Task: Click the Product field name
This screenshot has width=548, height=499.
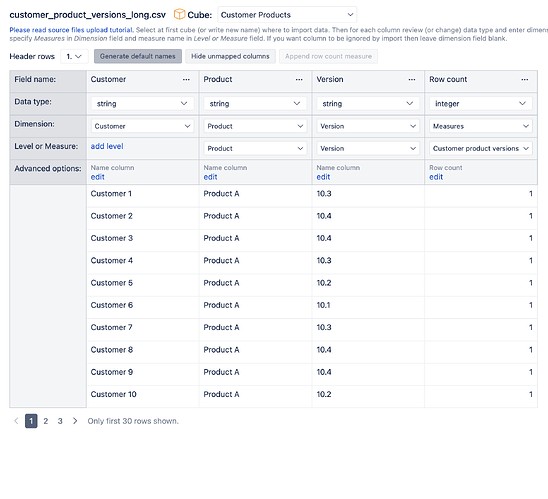Action: (218, 79)
